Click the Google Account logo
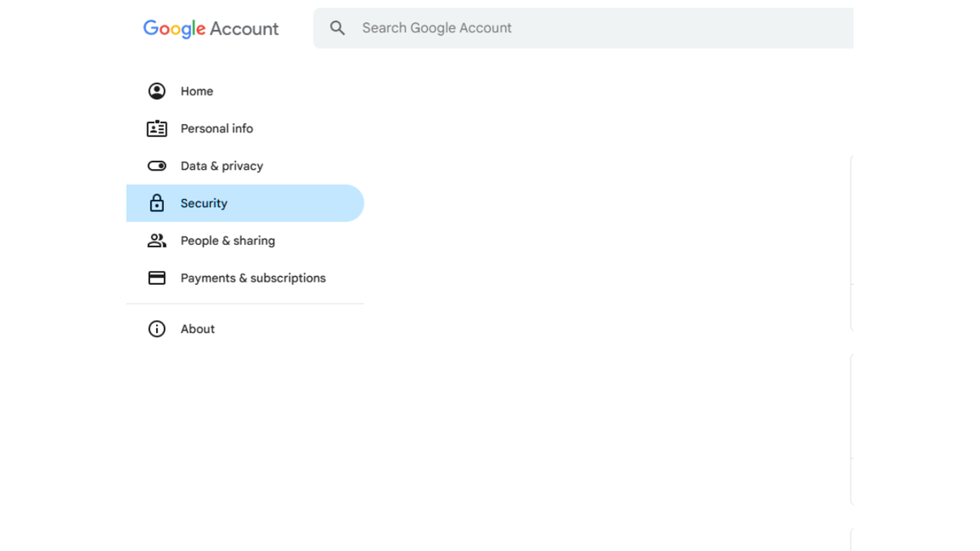The image size is (980, 551). point(211,29)
